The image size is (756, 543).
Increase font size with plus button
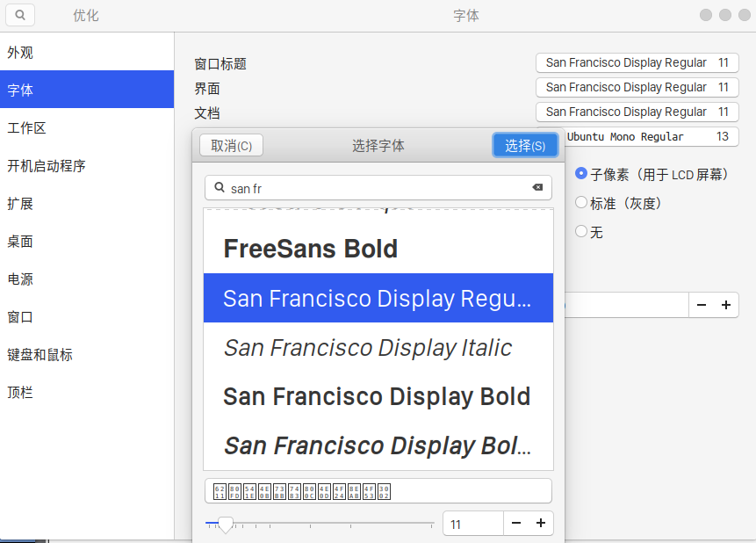coord(540,524)
